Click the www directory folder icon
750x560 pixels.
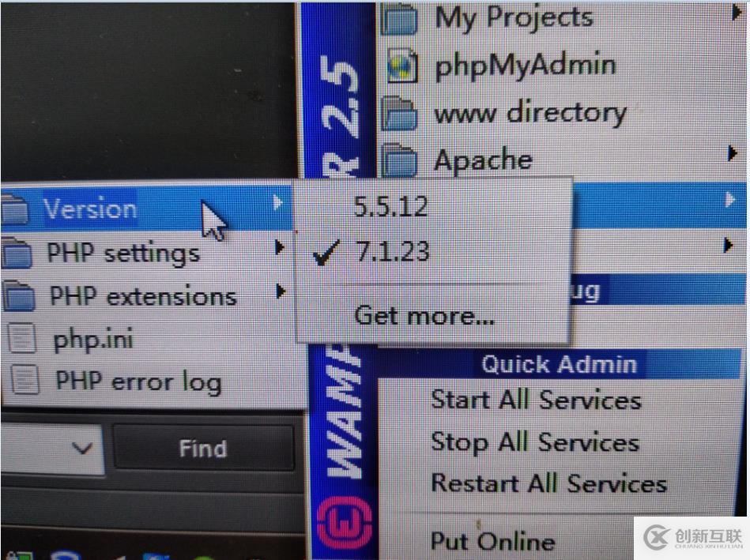(399, 113)
